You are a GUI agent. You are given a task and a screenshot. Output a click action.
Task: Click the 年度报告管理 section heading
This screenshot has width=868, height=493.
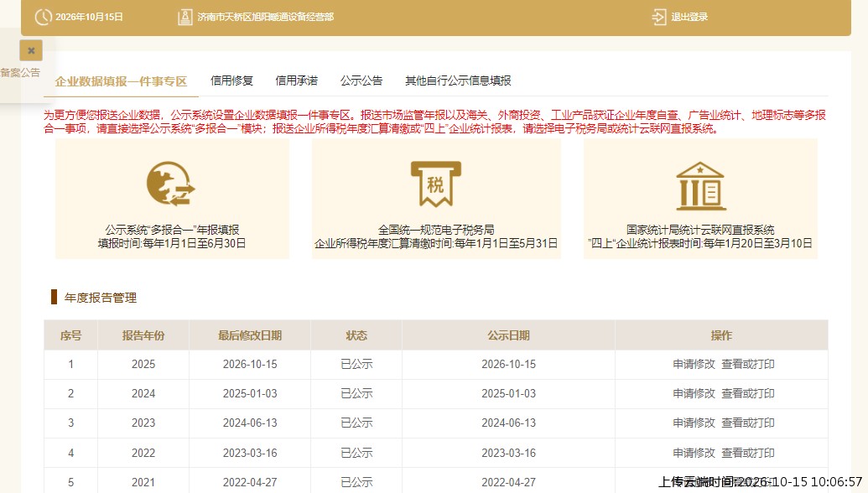[x=100, y=298]
